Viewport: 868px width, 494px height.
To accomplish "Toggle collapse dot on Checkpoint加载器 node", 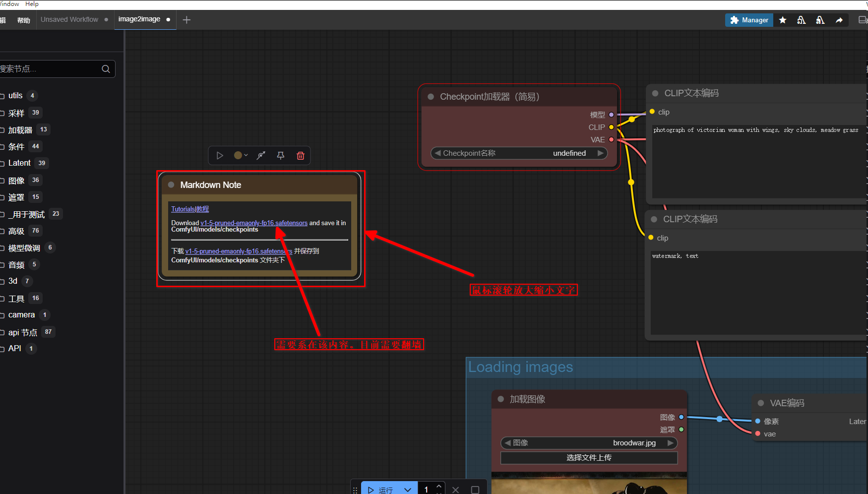I will tap(431, 97).
